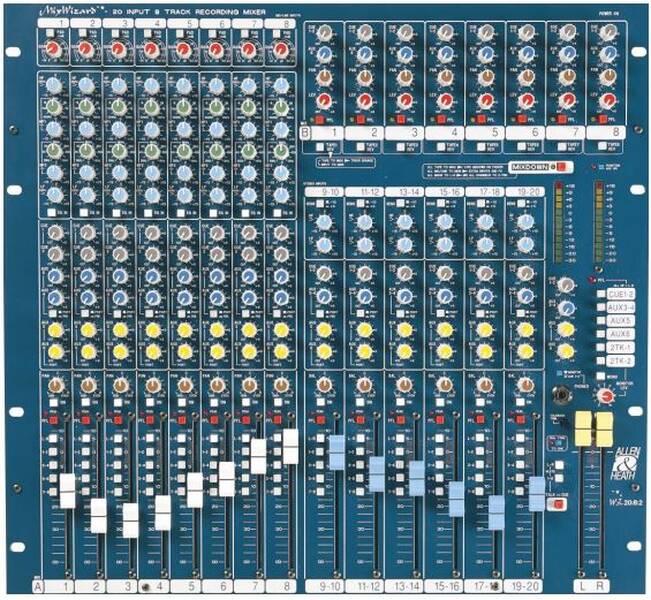Adjust channel 2 upper blue aux knob
This screenshot has height=600, width=651.
tap(88, 276)
